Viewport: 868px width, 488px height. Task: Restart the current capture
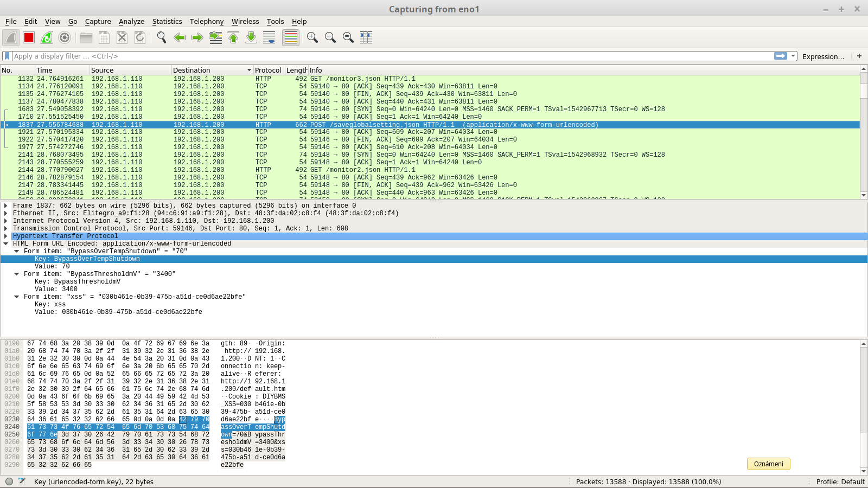point(47,37)
